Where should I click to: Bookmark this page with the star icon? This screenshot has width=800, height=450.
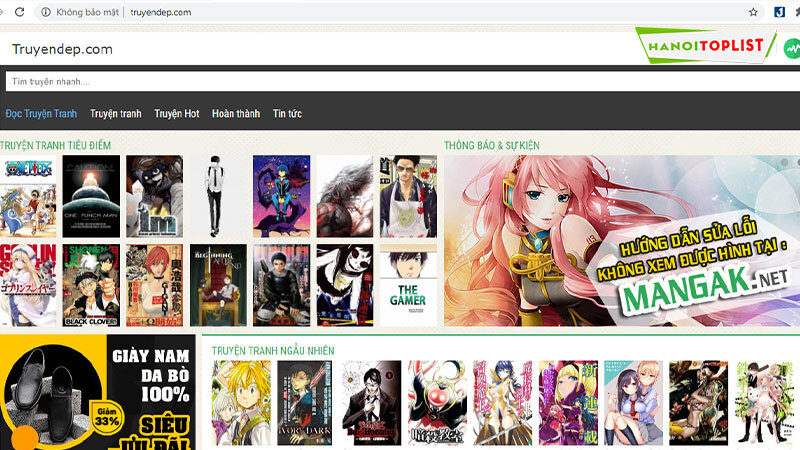coord(753,12)
